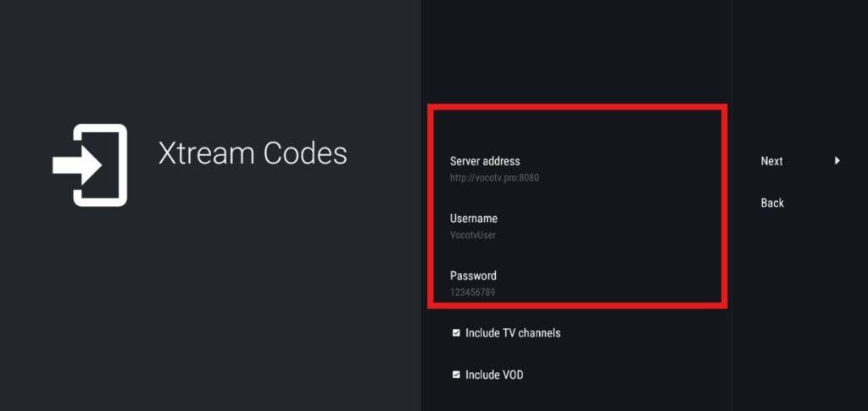Click the 123456789 password value
Viewport: 868px width, 411px height.
coord(472,292)
